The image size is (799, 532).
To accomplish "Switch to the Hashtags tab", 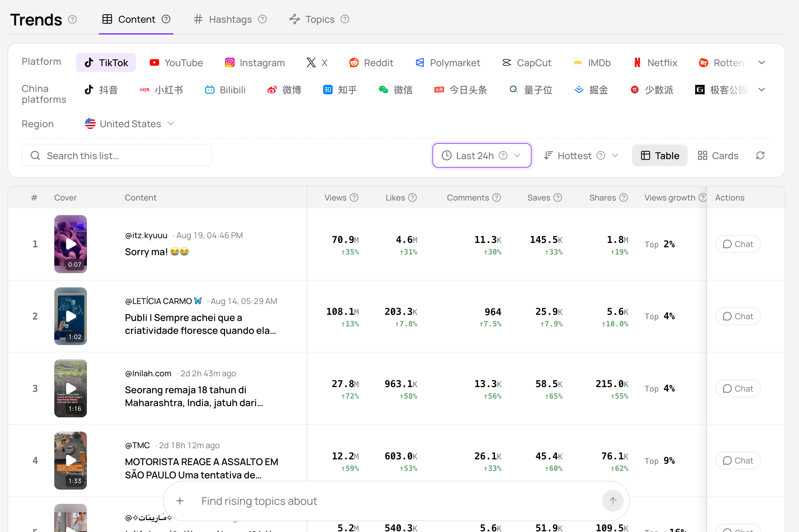I will point(230,19).
